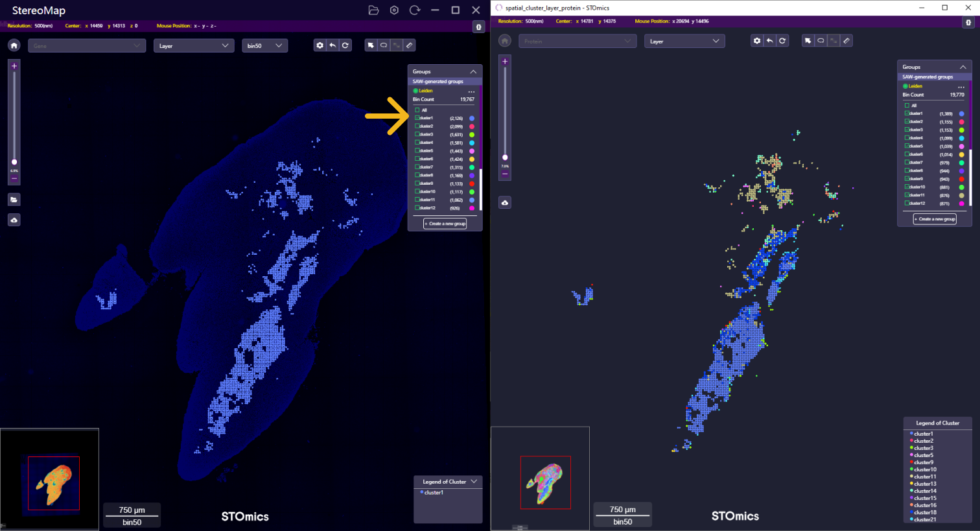This screenshot has width=980, height=531.
Task: Open the bin50 dropdown
Action: tap(264, 46)
